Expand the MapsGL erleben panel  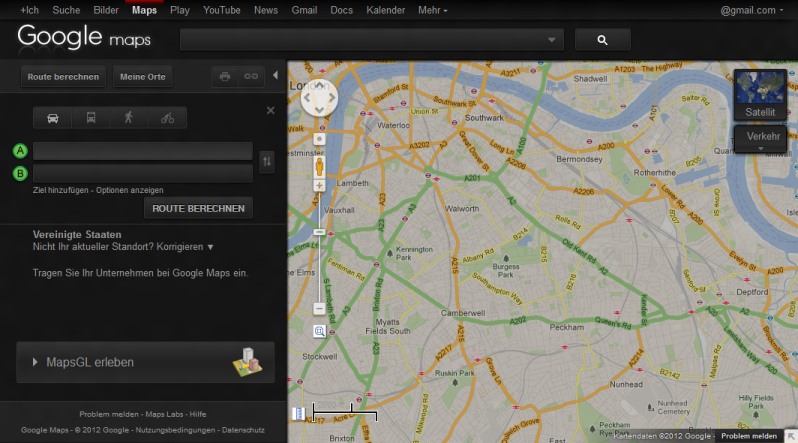point(146,363)
